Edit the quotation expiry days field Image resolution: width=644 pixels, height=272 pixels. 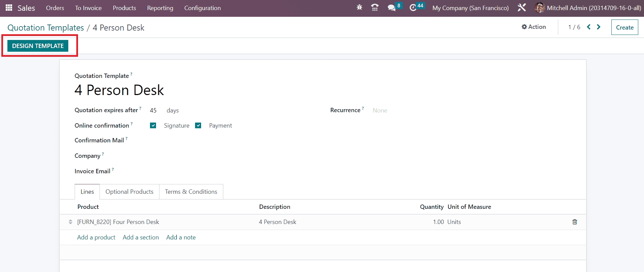(153, 110)
